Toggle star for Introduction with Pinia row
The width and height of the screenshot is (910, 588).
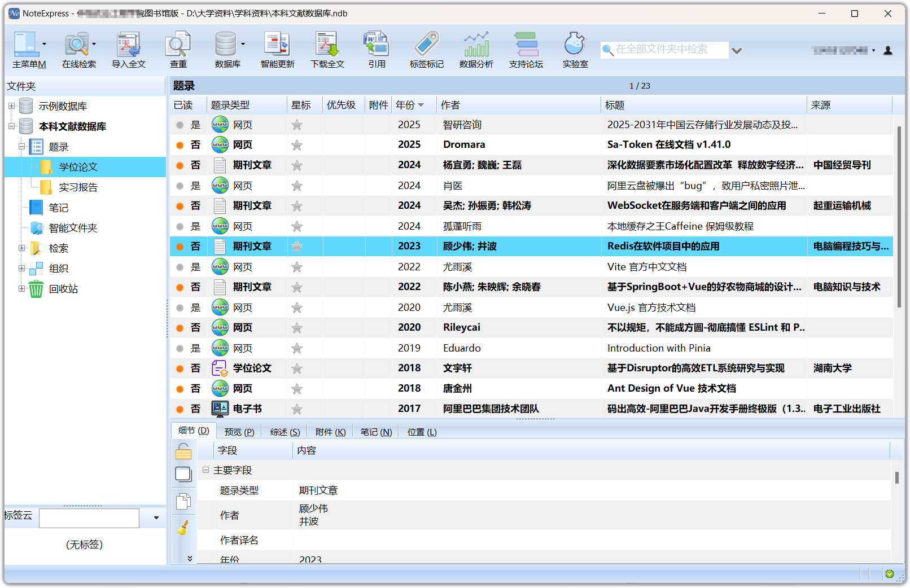point(297,348)
